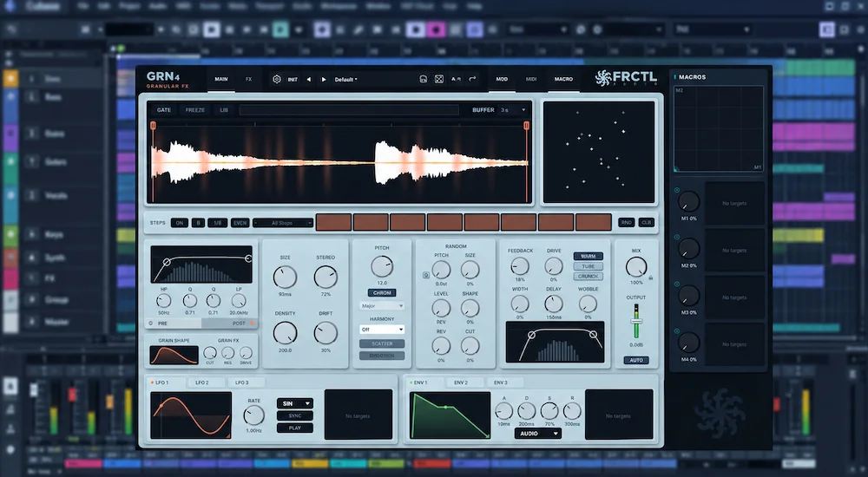Toggle the CHROM pitch mode
This screenshot has height=477, width=868.
point(382,293)
